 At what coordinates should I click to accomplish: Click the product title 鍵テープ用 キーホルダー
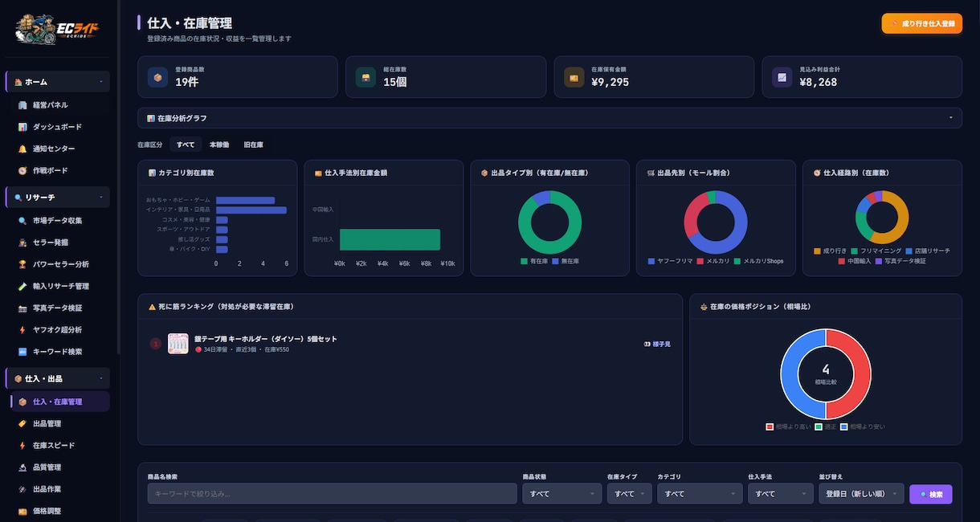point(265,339)
